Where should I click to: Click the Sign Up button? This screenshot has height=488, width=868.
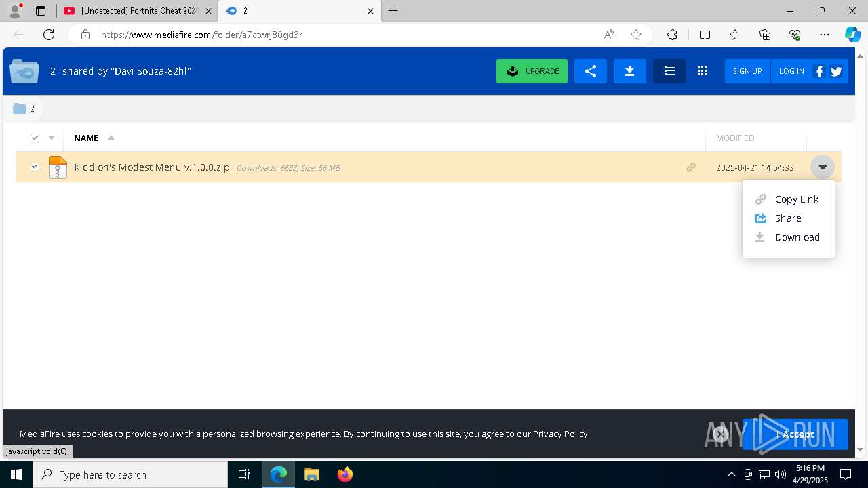pyautogui.click(x=747, y=71)
